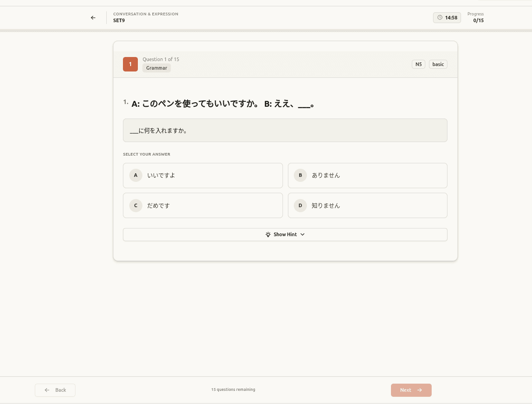Click the Question 1 of 15 label

161,59
